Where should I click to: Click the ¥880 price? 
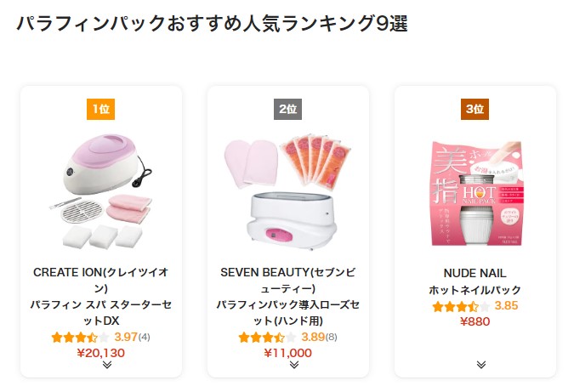475,321
